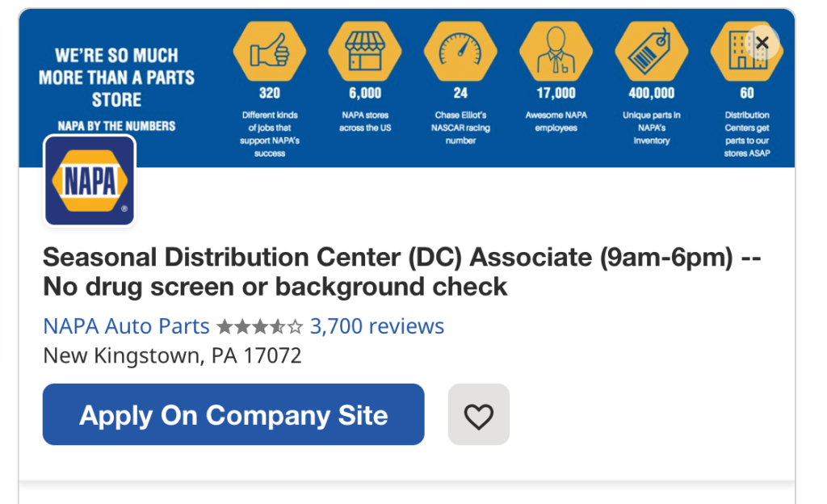
Task: Click the speedometer gauge hexagon icon
Action: point(460,51)
